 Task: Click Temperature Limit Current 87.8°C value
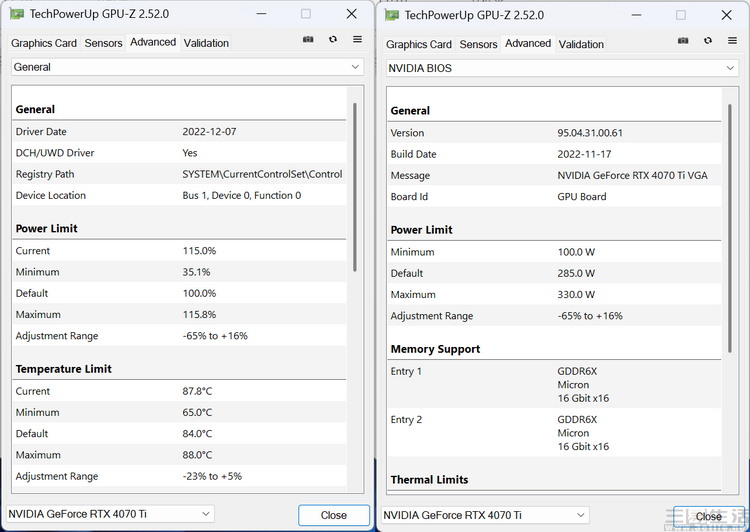[x=197, y=391]
